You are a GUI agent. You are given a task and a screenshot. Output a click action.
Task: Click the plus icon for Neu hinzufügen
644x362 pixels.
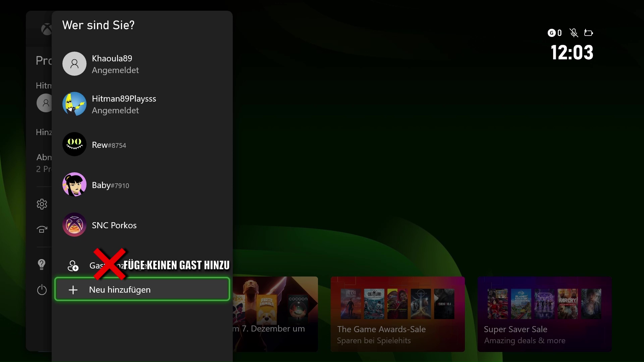tap(73, 290)
